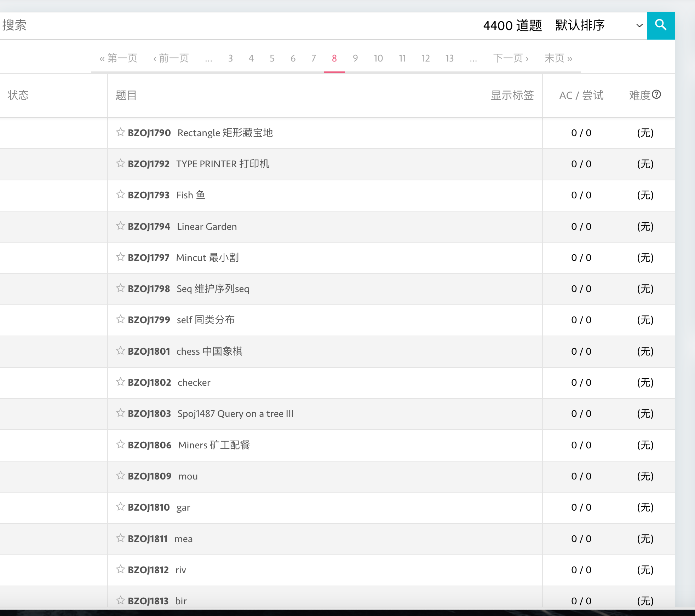The image size is (695, 616).
Task: Click the star icon on BZOJ1812 riv row
Action: 120,569
